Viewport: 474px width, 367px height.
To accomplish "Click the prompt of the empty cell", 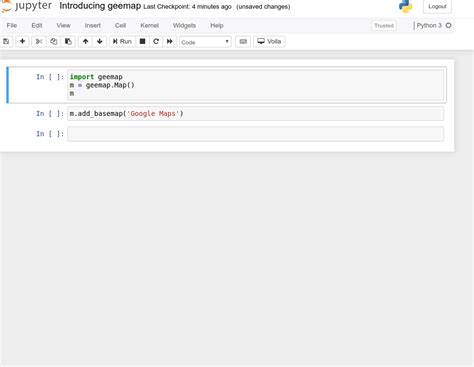I will [x=50, y=134].
